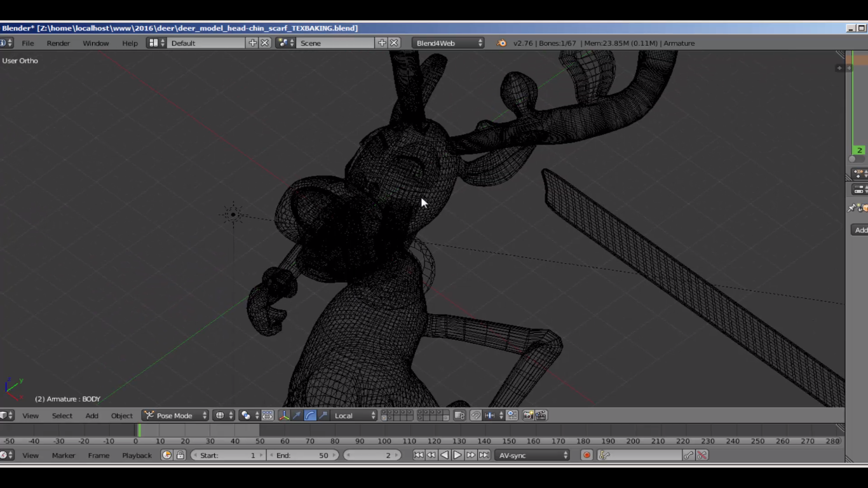Open the Render menu
Viewport: 868px width, 488px height.
pos(58,43)
